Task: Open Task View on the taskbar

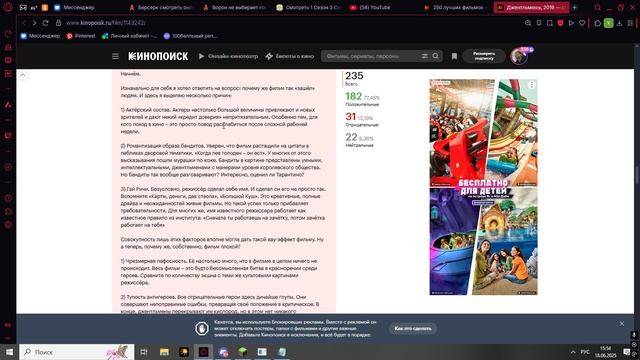Action: pos(144,352)
